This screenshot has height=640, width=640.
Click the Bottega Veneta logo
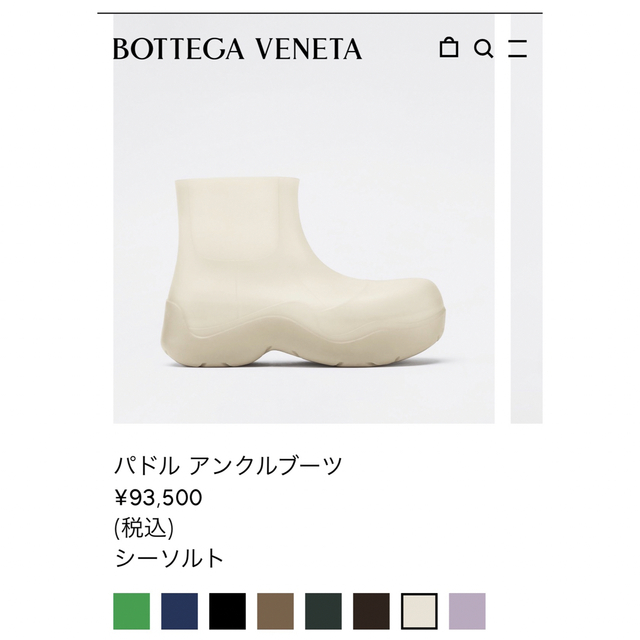tap(237, 49)
